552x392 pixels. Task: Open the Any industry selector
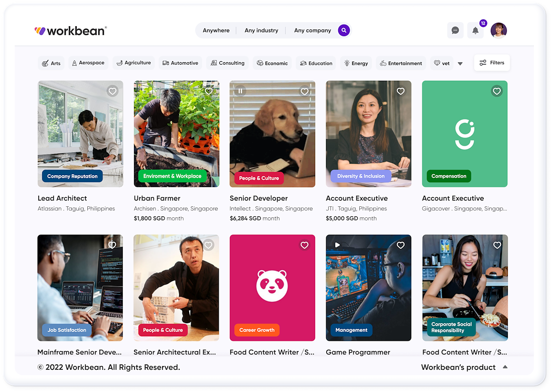point(261,30)
